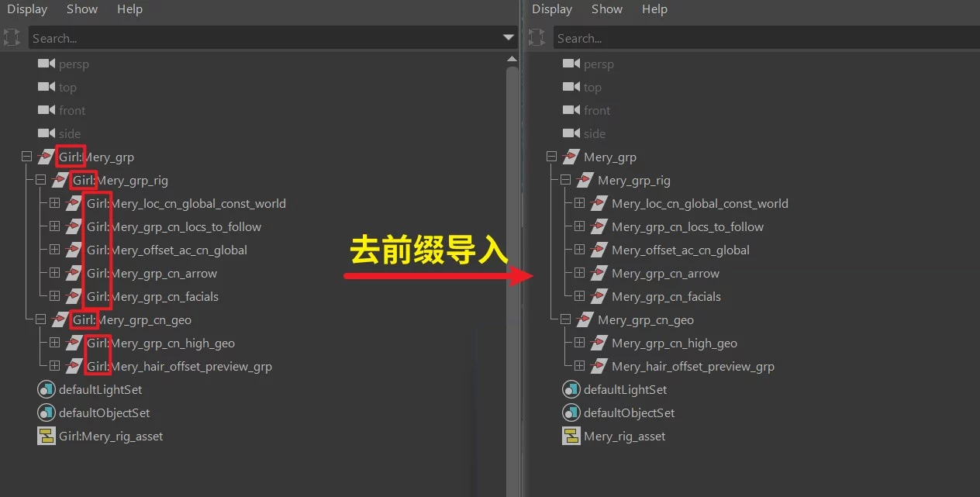
Task: Click the asset icon beside Girl:Mery_rig_asset
Action: tap(47, 436)
